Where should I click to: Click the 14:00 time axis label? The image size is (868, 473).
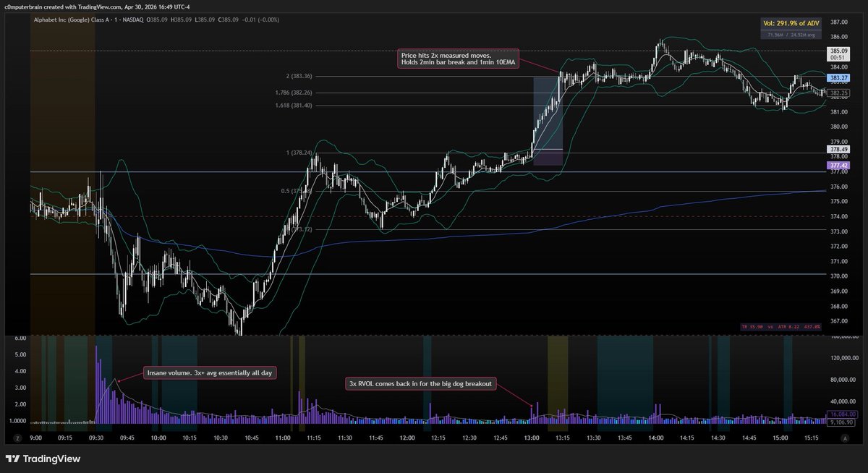[655, 438]
